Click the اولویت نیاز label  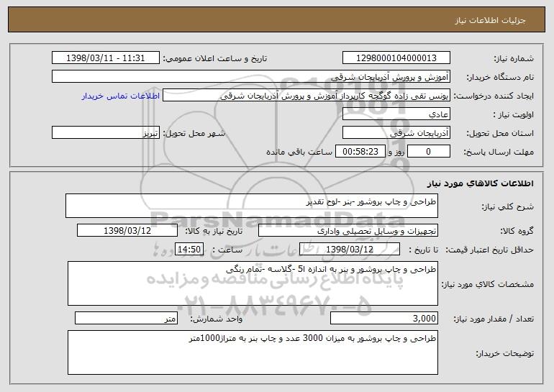(514, 115)
